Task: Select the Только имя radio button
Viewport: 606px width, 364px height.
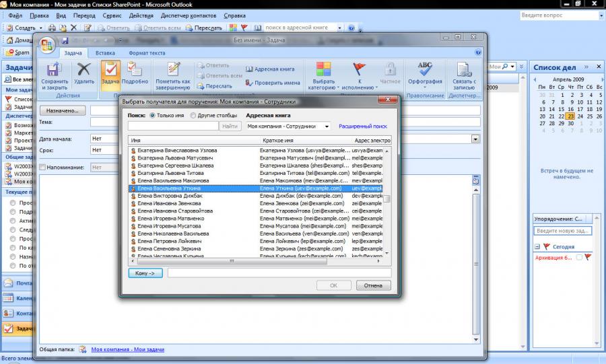Action: [152, 116]
